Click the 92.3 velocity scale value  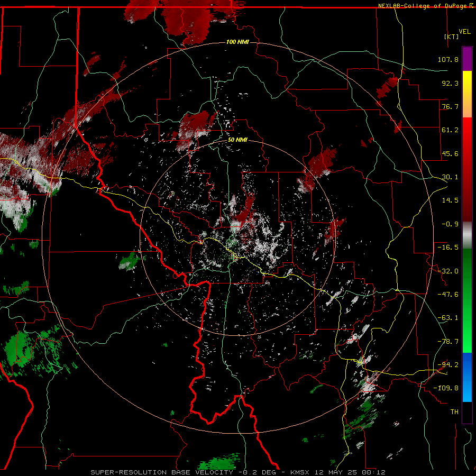point(450,83)
